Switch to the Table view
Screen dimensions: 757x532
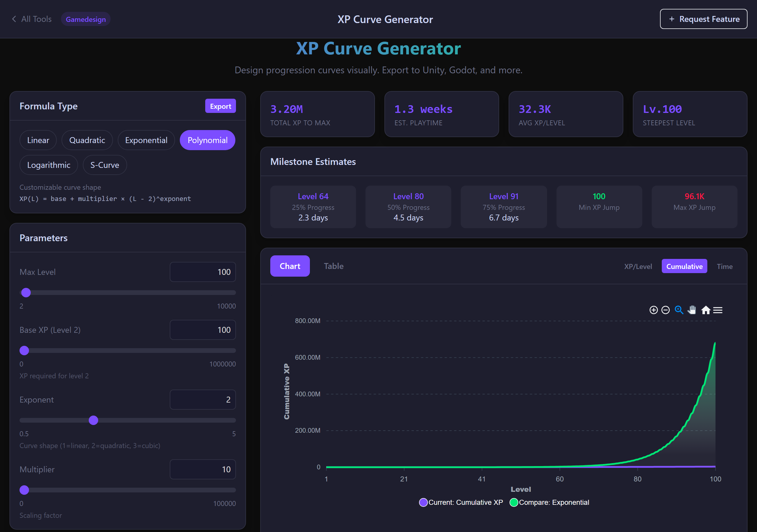click(x=334, y=266)
